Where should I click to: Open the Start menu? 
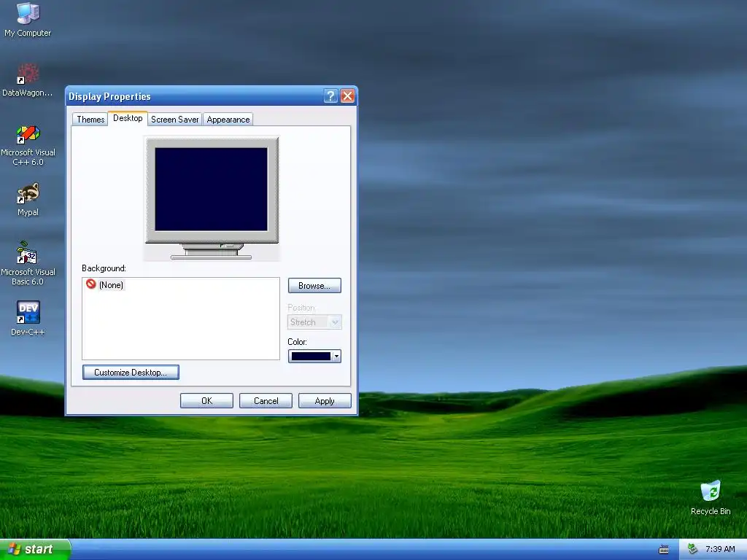click(x=35, y=550)
